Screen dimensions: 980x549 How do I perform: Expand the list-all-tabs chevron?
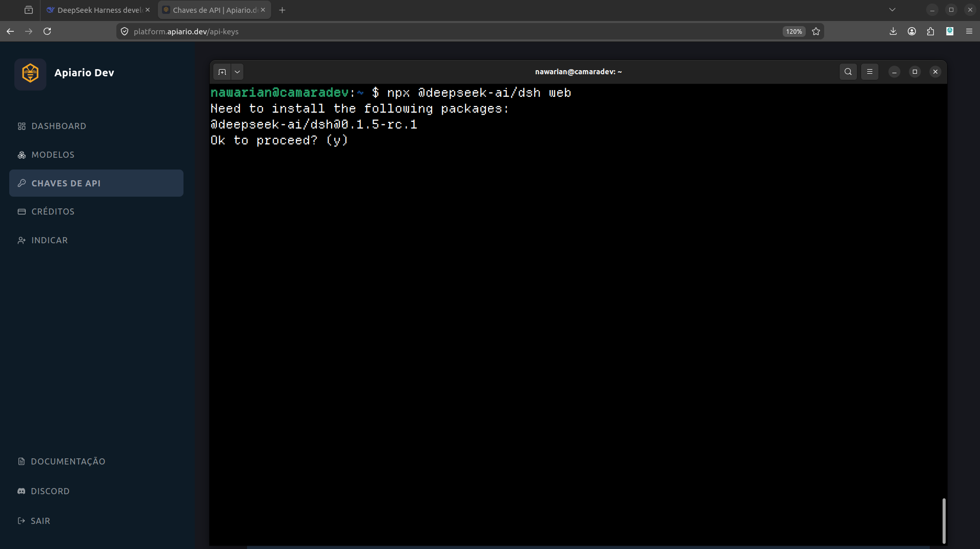[x=892, y=10]
